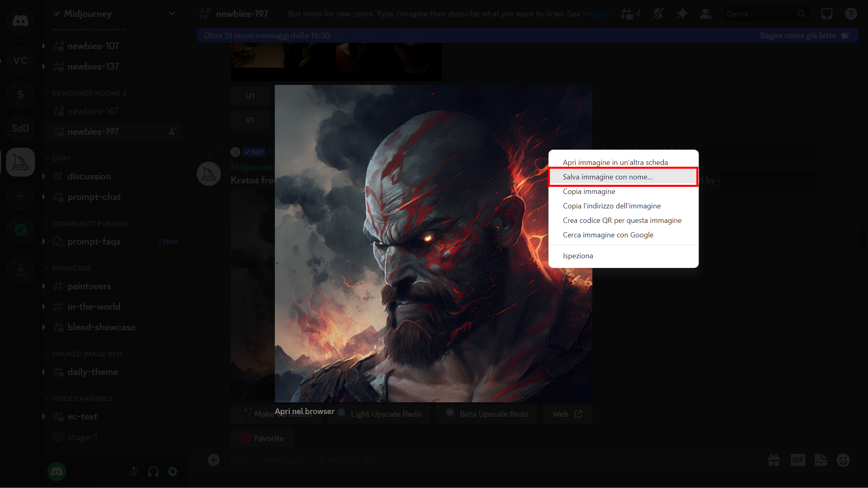
Task: Toggle headphones deafen in user panel
Action: [x=153, y=472]
